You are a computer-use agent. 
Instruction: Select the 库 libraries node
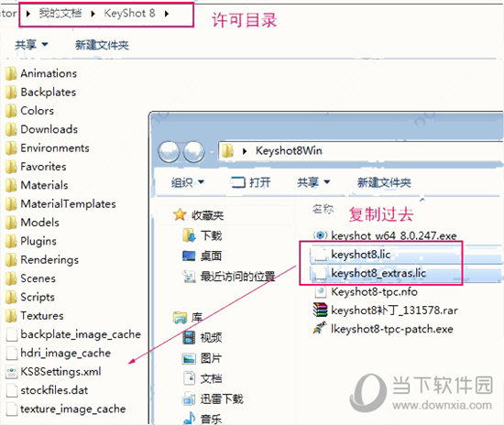(x=188, y=318)
